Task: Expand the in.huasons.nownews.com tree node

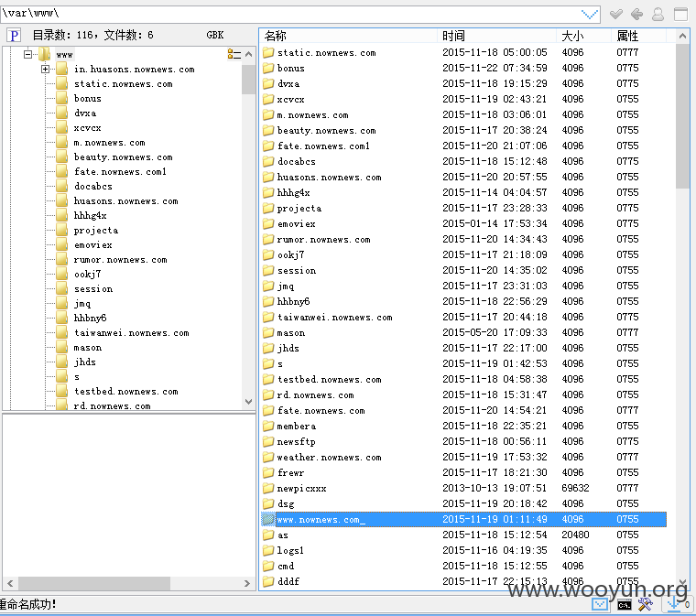Action: point(45,70)
